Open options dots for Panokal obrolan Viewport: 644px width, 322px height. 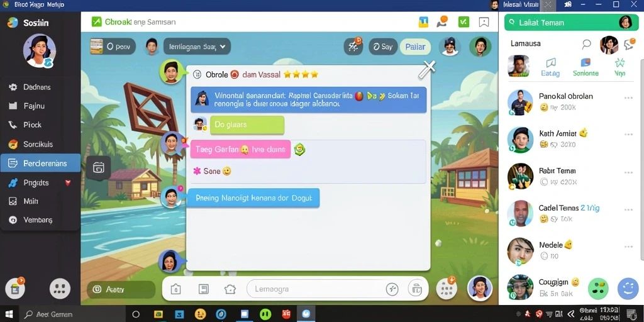[x=628, y=97]
